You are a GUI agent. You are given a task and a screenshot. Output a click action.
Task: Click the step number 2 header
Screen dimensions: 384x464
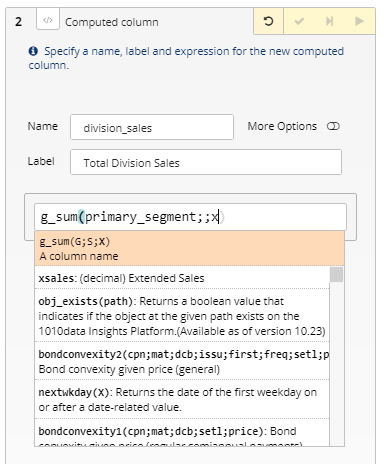tap(19, 22)
